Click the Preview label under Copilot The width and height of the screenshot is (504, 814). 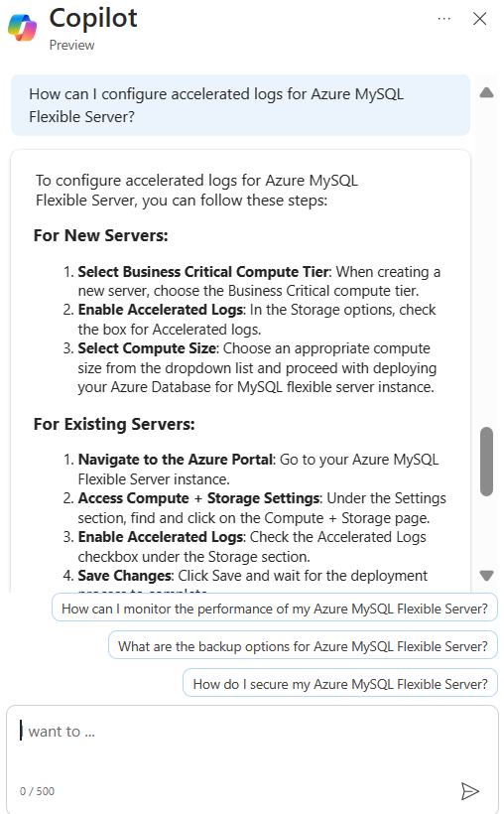(x=71, y=45)
